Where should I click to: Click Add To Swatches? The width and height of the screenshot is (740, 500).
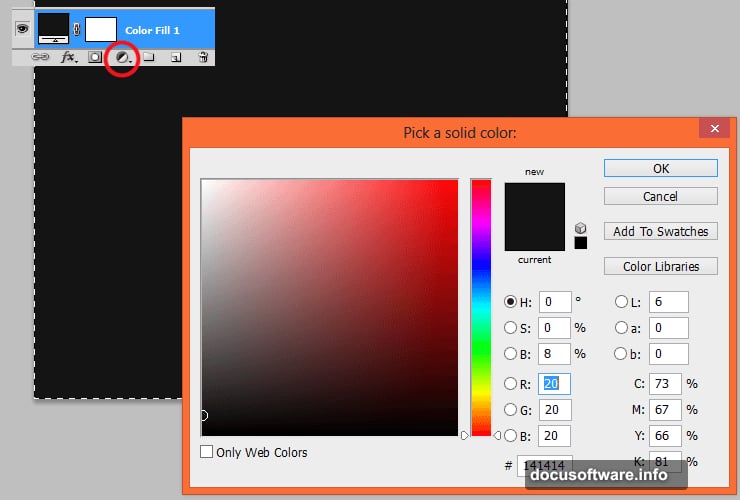[x=661, y=231]
